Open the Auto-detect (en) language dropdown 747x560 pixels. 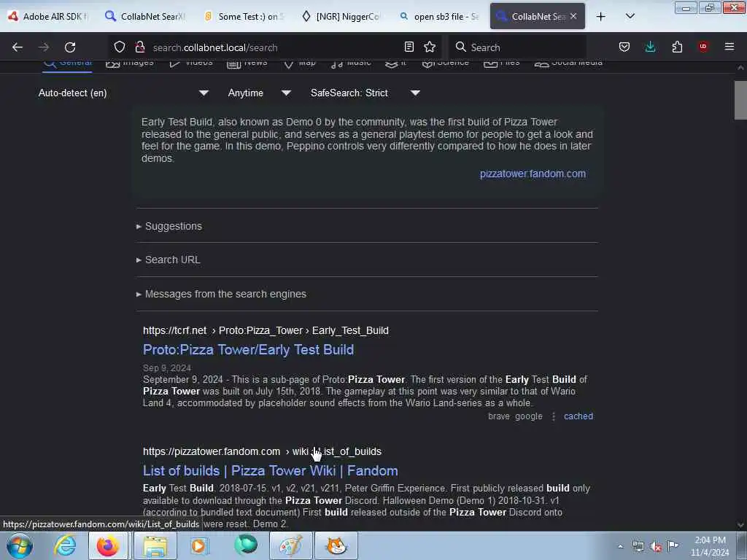123,93
